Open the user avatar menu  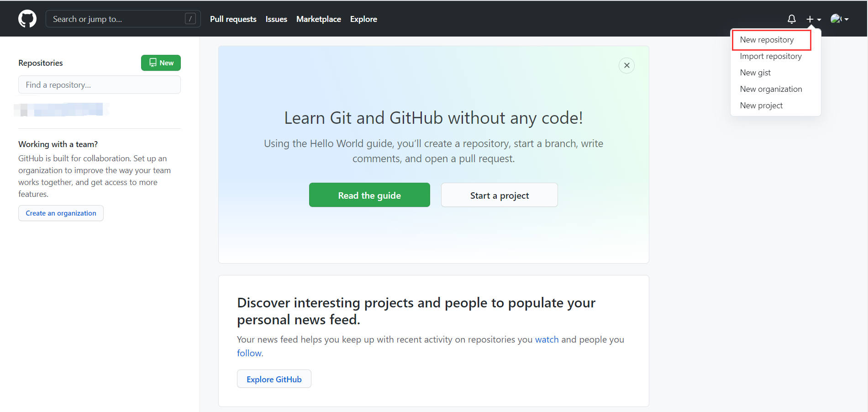839,19
